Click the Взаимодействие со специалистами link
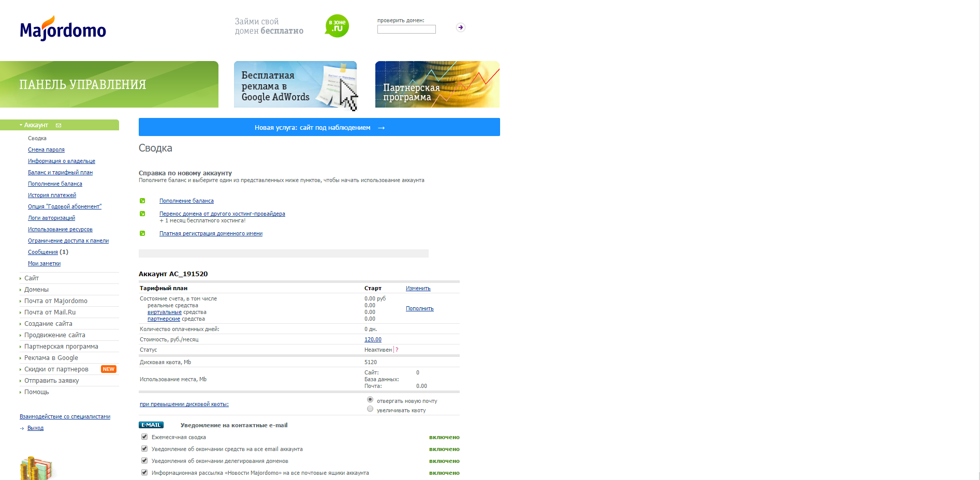980x480 pixels. [65, 416]
